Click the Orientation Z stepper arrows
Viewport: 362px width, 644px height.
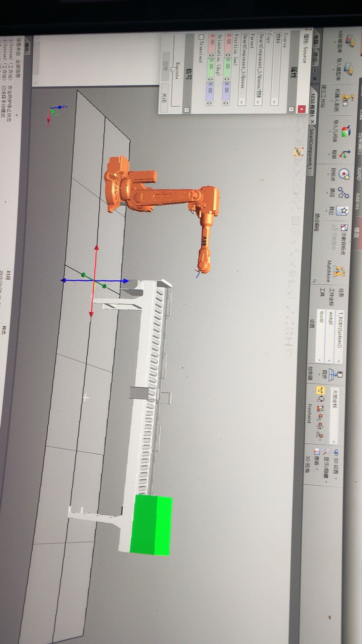tap(210, 103)
